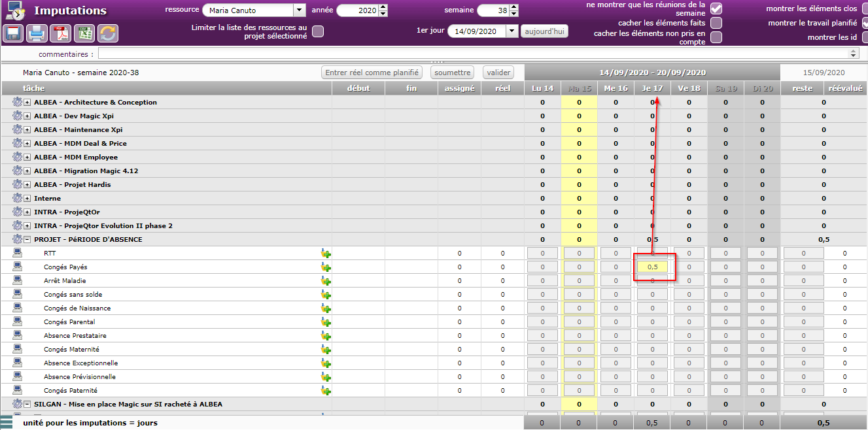This screenshot has height=430, width=868.
Task: Click the print icon in the toolbar
Action: pos(37,33)
